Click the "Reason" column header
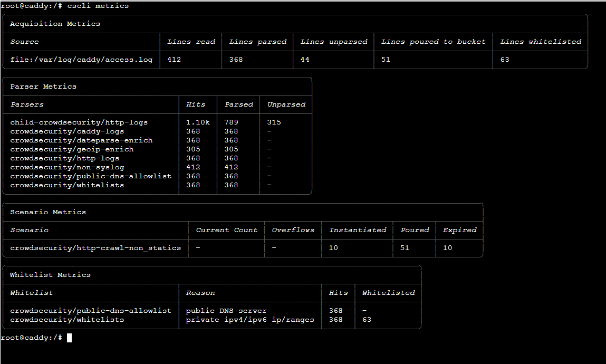 200,293
